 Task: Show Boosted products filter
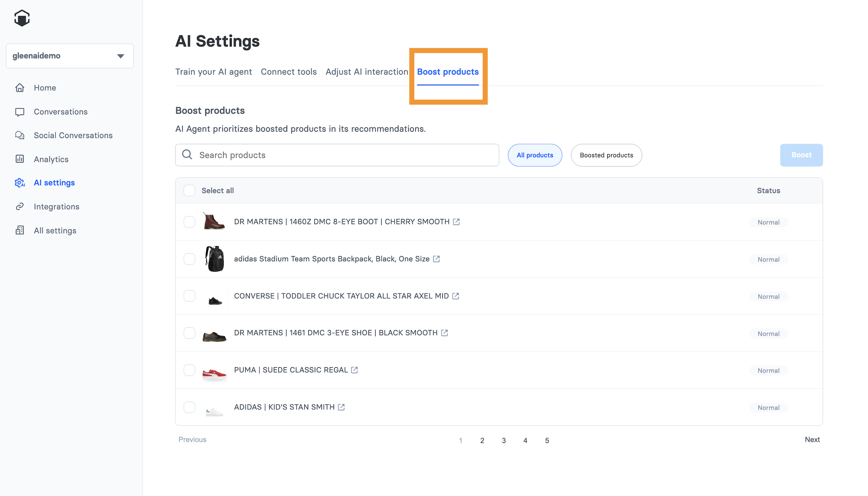coord(606,155)
